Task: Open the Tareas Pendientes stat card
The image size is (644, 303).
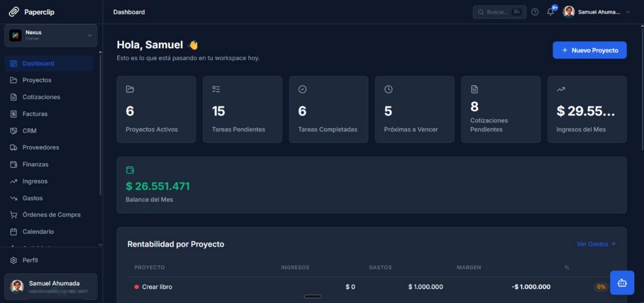Action: coord(242,109)
